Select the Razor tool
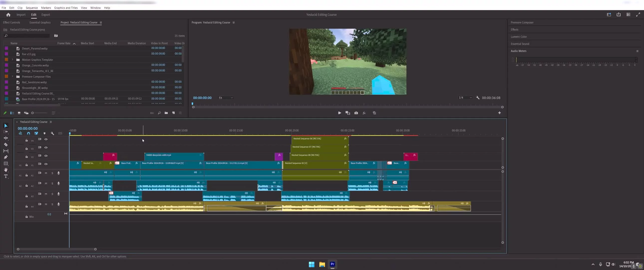This screenshot has width=644, height=270. click(6, 144)
